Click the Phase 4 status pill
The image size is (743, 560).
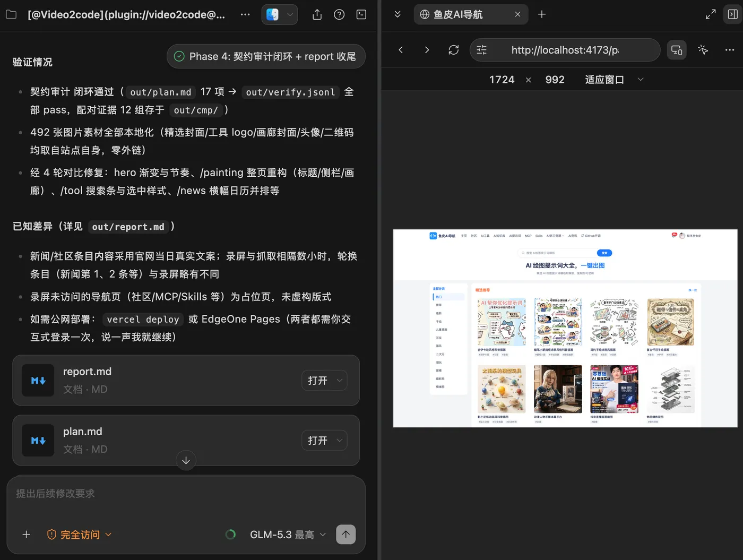pyautogui.click(x=266, y=56)
